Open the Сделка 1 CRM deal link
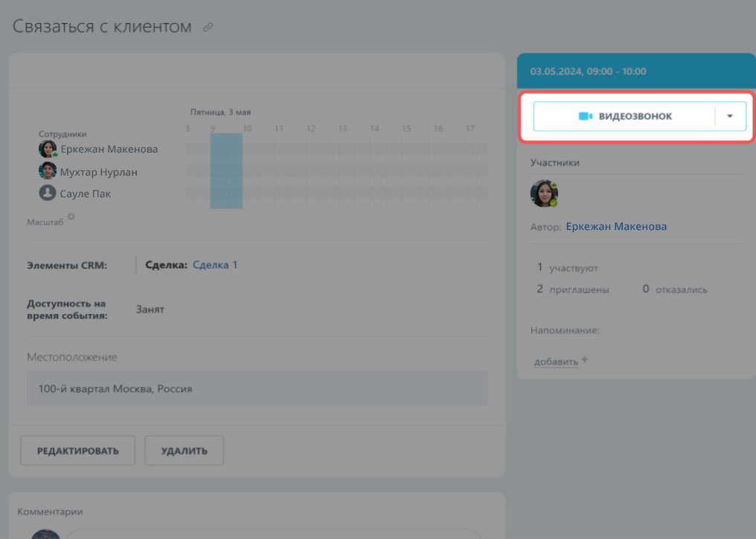The image size is (756, 539). click(215, 264)
